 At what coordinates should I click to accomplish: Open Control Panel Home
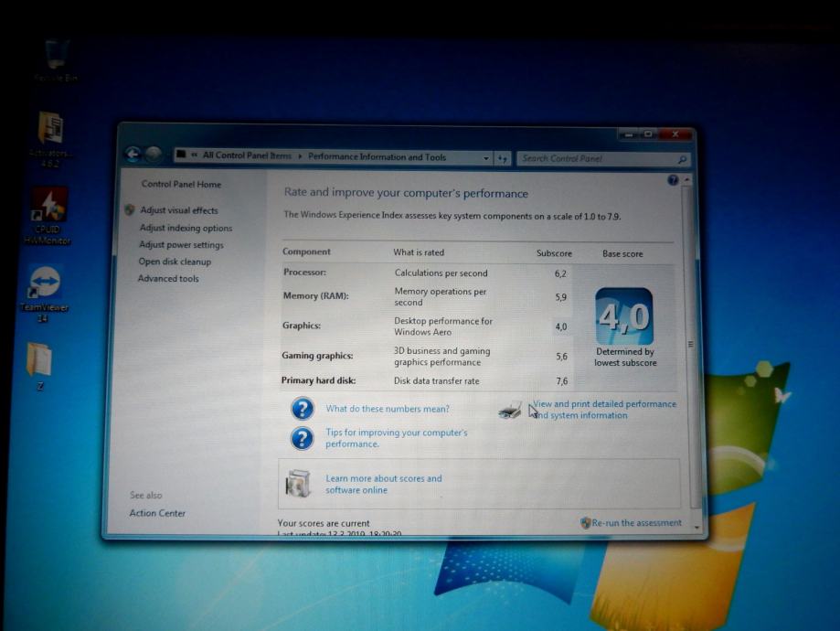(x=181, y=185)
